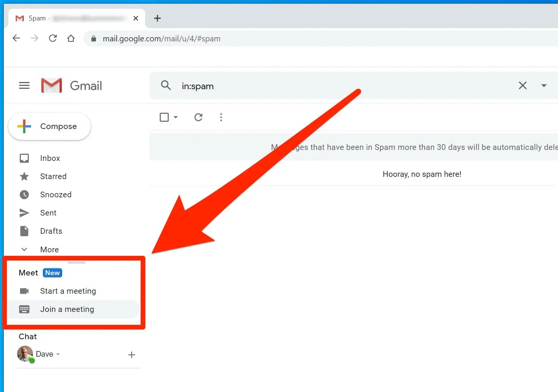The image size is (558, 392).
Task: Show search options dropdown arrow
Action: point(544,86)
